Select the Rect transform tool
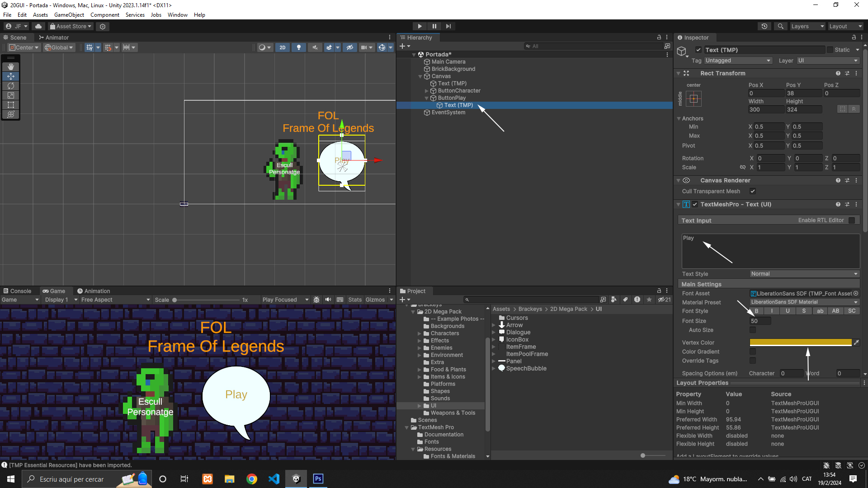The width and height of the screenshot is (868, 488). [11, 105]
